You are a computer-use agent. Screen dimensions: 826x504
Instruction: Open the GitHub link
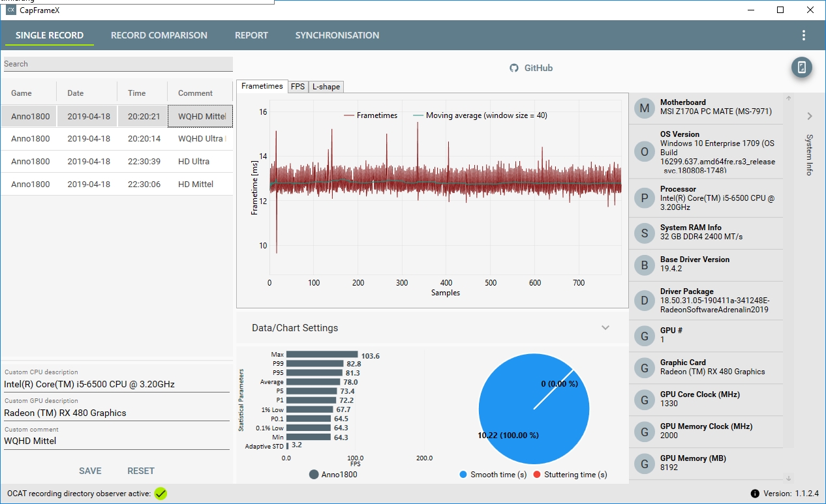coord(531,68)
